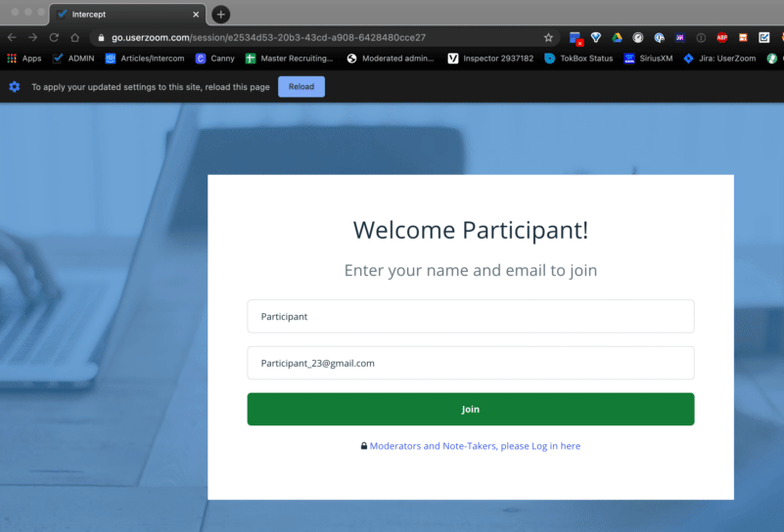The height and width of the screenshot is (532, 784).
Task: Open the TokBox Status bookmark
Action: coord(578,59)
